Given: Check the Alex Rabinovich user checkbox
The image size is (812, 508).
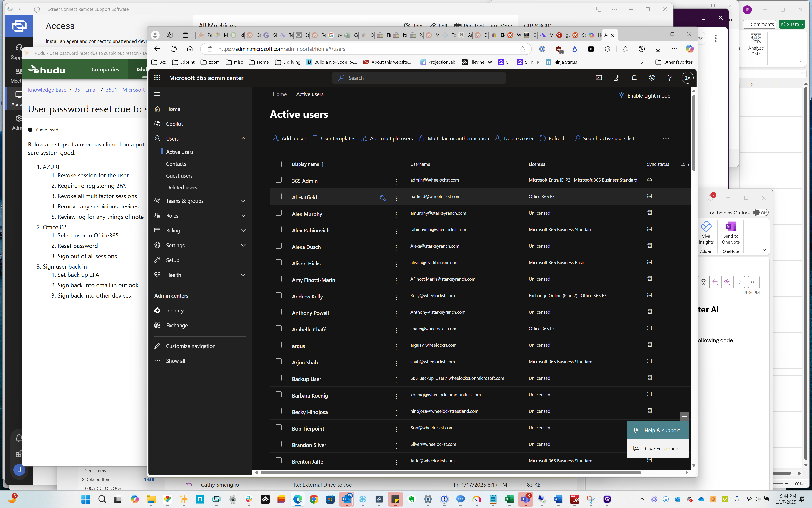Looking at the screenshot, I should point(278,229).
